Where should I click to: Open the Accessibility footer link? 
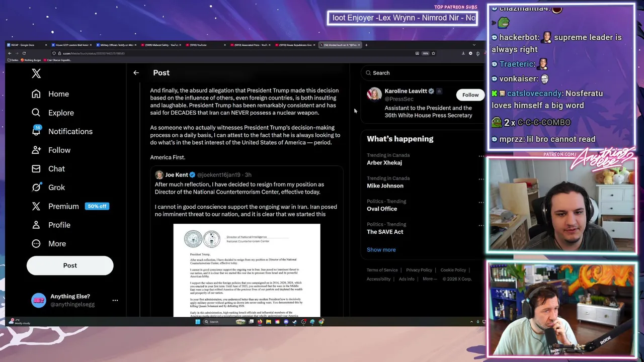click(x=379, y=279)
